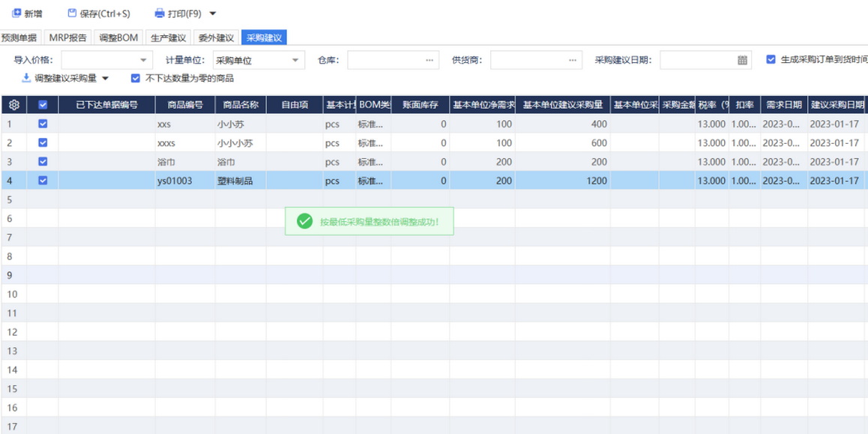Click the 基本单位建议采购量 column header

click(x=562, y=105)
